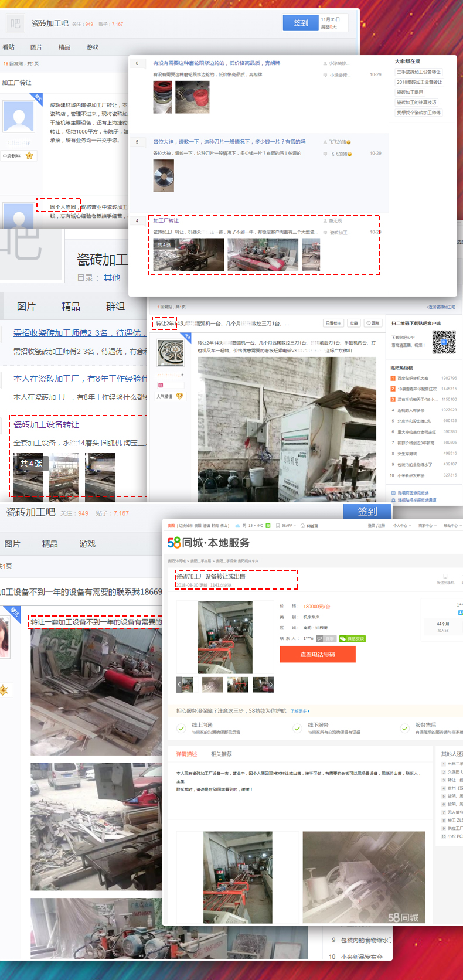
Task: Switch to 相关推荐 tab
Action: point(221,754)
